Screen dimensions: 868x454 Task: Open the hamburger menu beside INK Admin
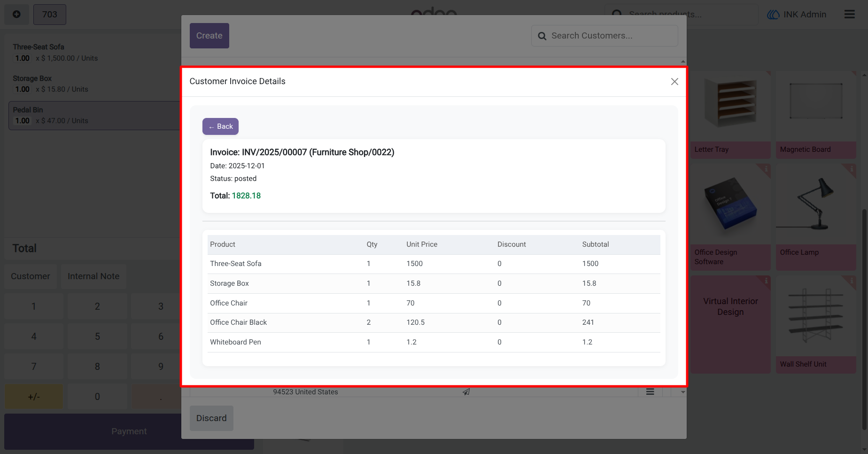[x=849, y=15]
